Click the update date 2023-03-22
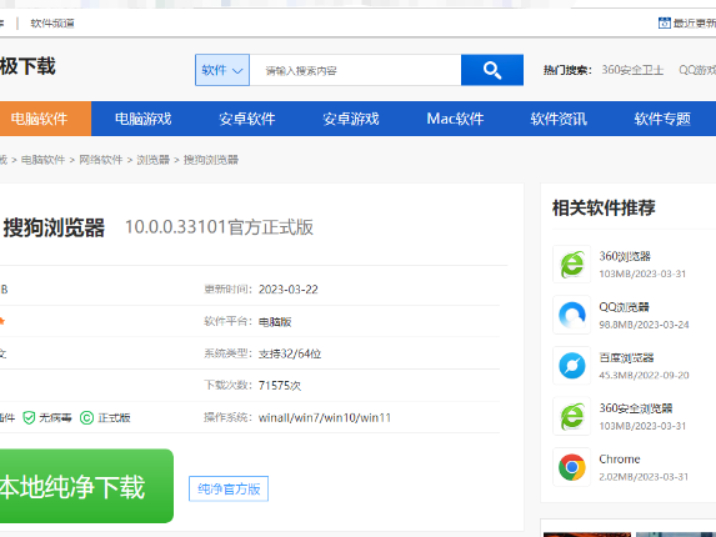The height and width of the screenshot is (537, 716). tap(288, 290)
